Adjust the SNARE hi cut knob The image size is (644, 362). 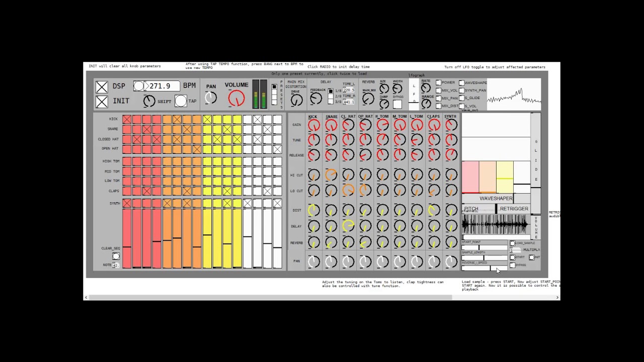tap(331, 175)
